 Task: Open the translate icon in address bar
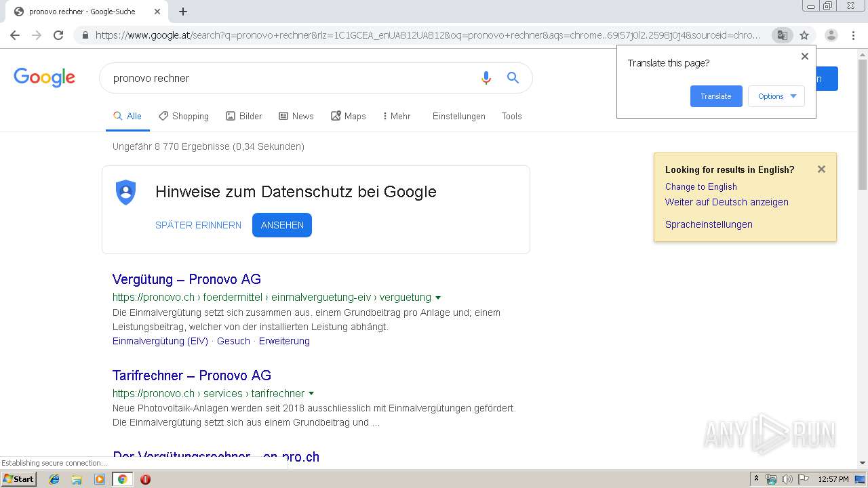coord(783,35)
